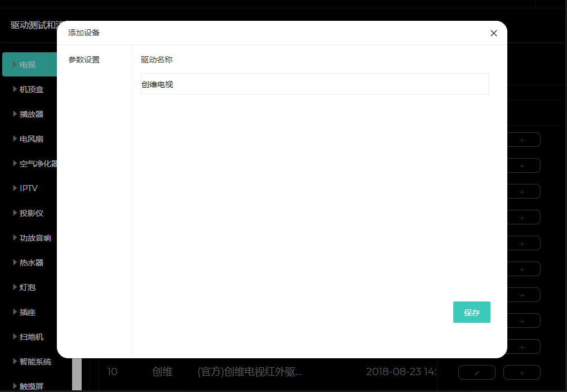The width and height of the screenshot is (567, 392).
Task: Click the edit pencil icon in row 10
Action: 476,372
